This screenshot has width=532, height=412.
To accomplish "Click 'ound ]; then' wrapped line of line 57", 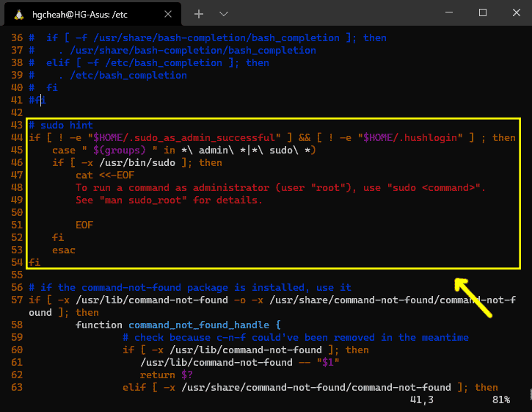I will pyautogui.click(x=64, y=312).
